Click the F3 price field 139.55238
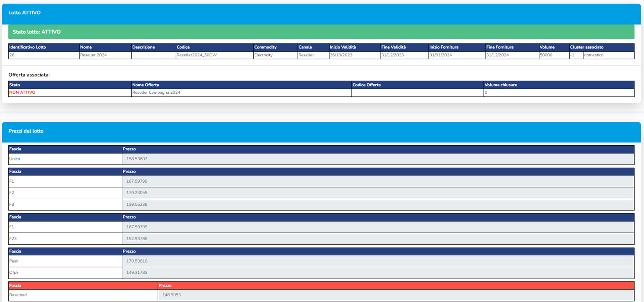 378,204
